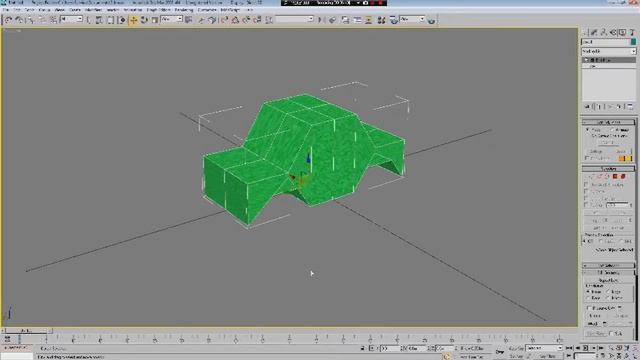Image resolution: width=640 pixels, height=360 pixels.
Task: Expand the Edit Poly entry in stack
Action: (x=586, y=60)
